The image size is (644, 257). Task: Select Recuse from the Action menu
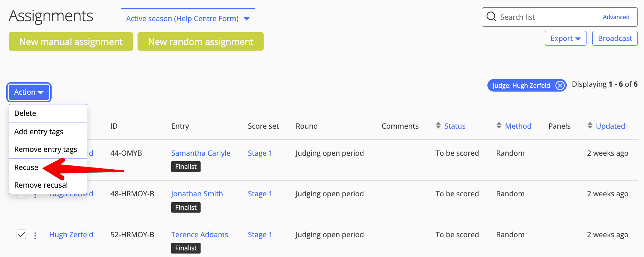pyautogui.click(x=26, y=168)
